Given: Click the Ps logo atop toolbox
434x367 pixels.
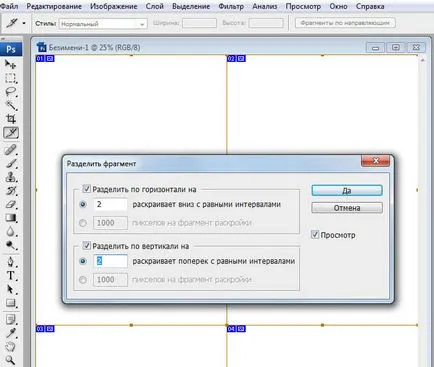Looking at the screenshot, I should tap(11, 49).
